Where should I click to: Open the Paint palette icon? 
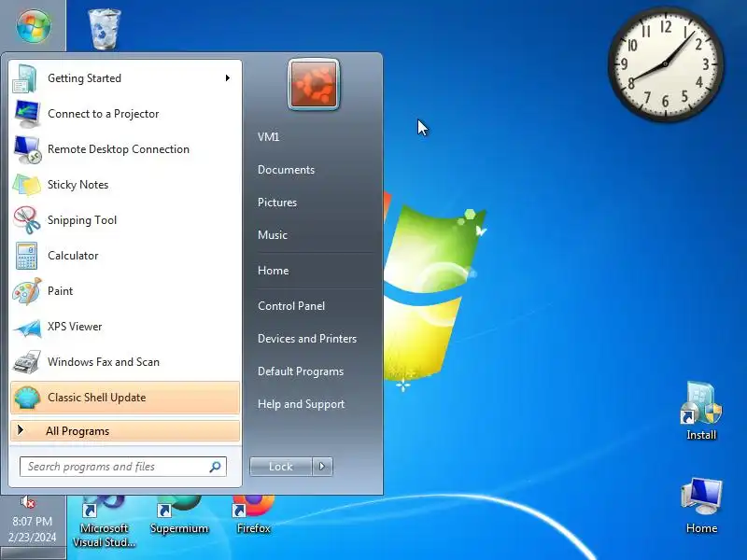27,291
